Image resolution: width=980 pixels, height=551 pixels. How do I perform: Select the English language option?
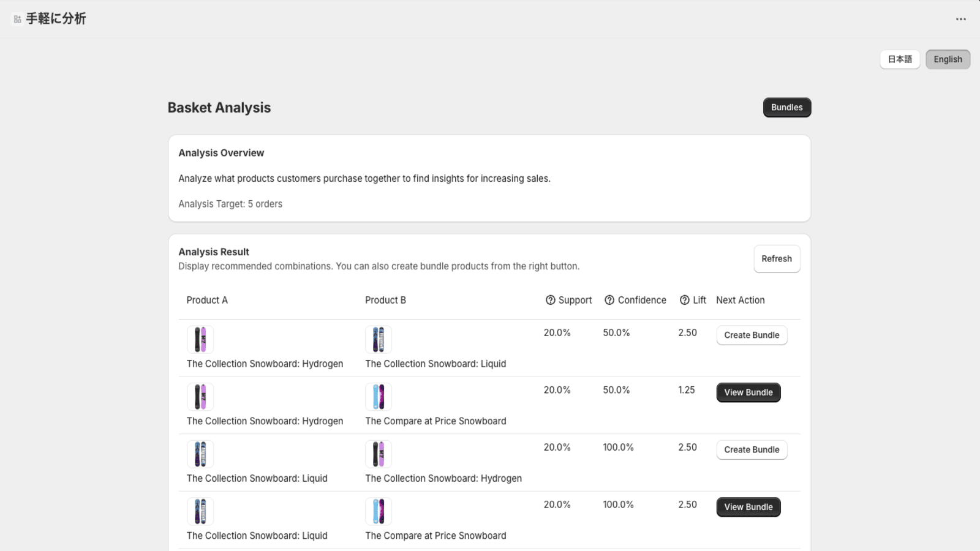click(948, 59)
